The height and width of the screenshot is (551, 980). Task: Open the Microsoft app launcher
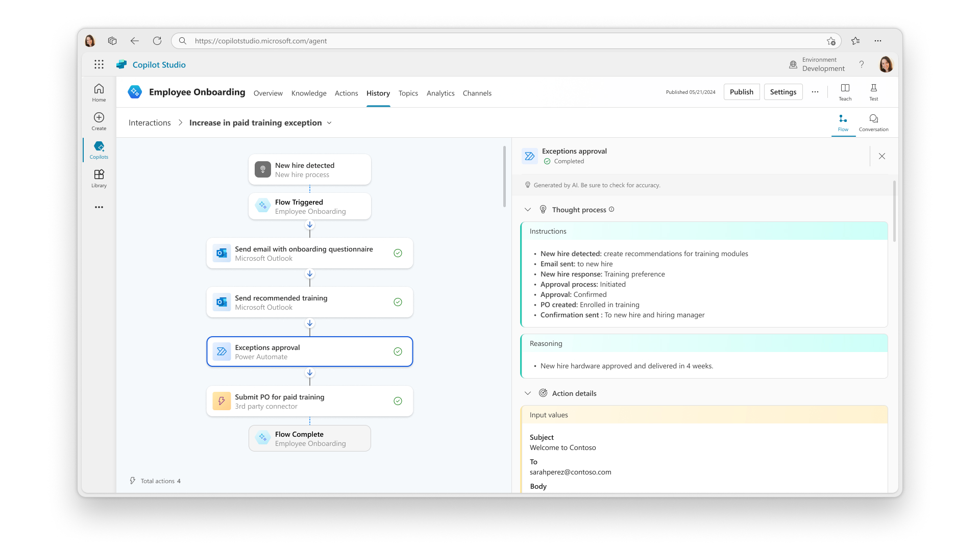pos(99,64)
